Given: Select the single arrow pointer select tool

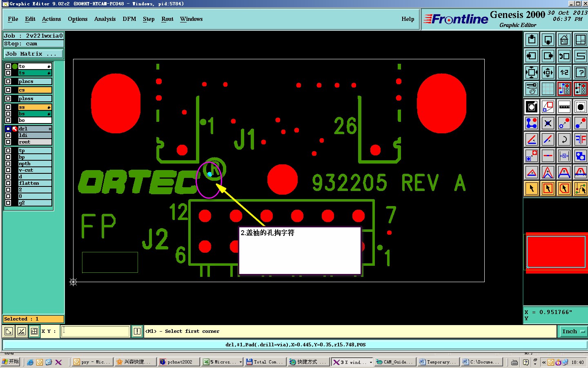Looking at the screenshot, I should (x=532, y=188).
